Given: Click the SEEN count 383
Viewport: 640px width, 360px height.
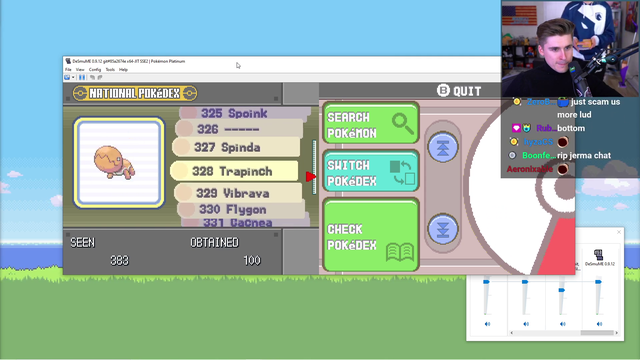Looking at the screenshot, I should tap(119, 260).
